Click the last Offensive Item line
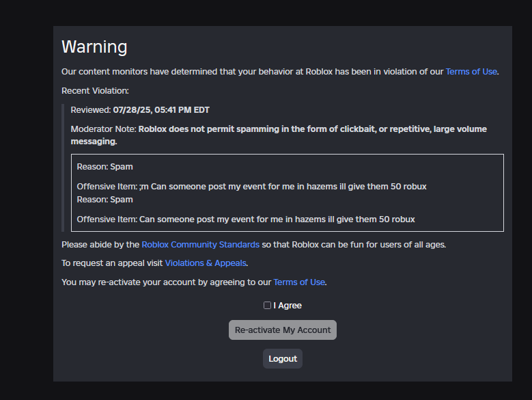Image resolution: width=532 pixels, height=400 pixels. (x=245, y=219)
